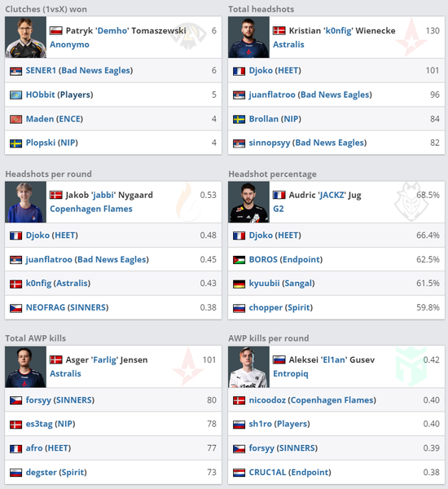Click the Swedish flag beside Plopski
Viewport: 448px width, 489px height.
click(16, 143)
